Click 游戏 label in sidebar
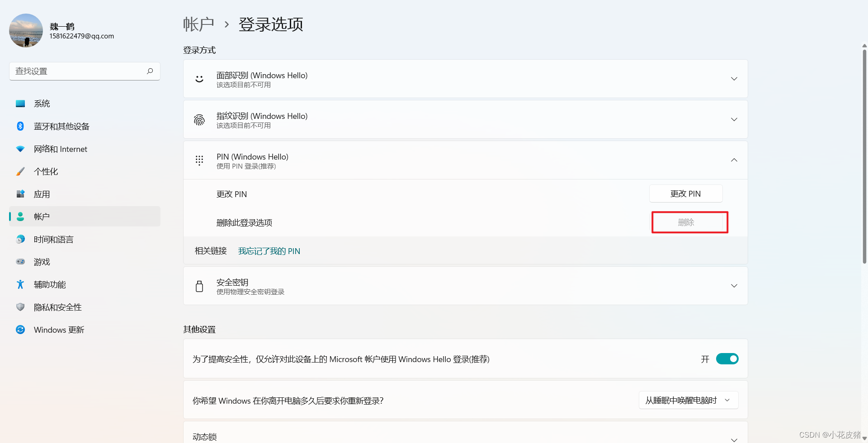 [x=42, y=262]
